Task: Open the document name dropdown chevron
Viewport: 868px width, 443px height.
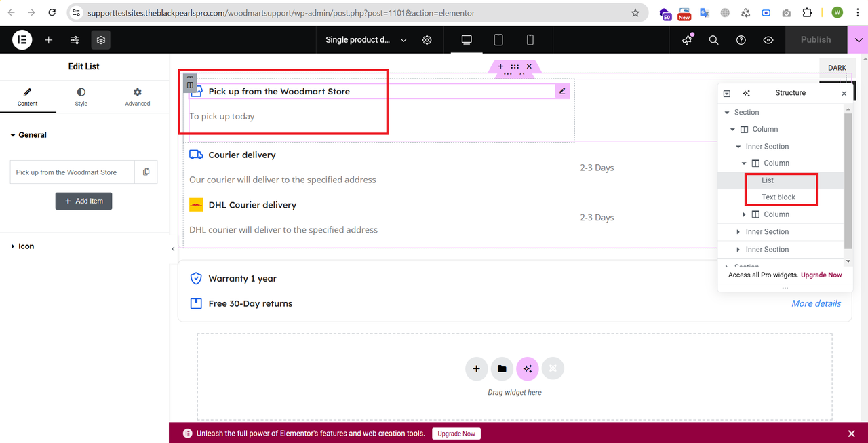Action: tap(403, 40)
